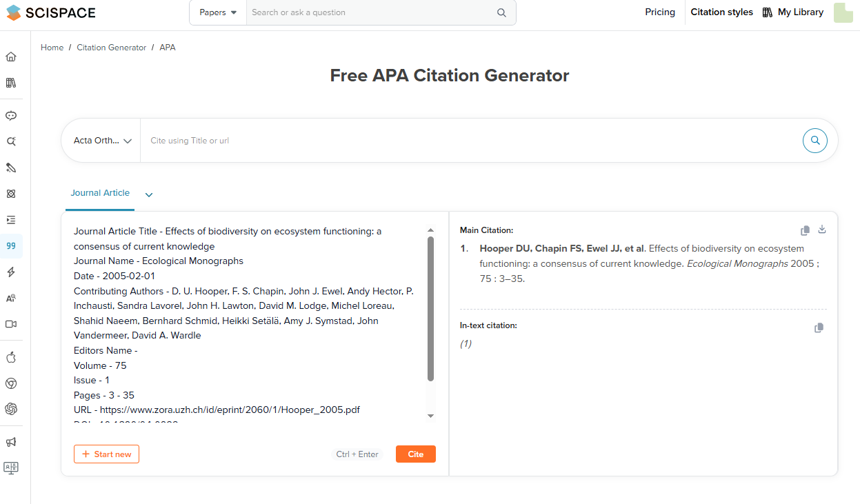Click the Cite using Title or url field
This screenshot has height=504, width=860.
469,141
